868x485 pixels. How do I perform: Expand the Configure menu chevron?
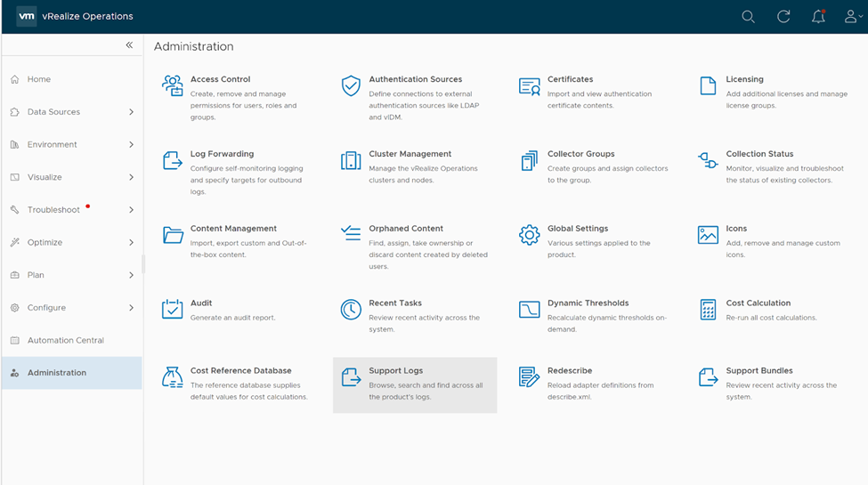(131, 308)
